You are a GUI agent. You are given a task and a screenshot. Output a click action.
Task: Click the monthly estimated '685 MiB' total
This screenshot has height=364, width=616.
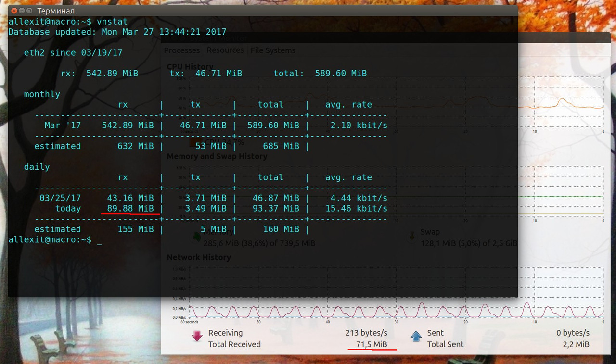[x=281, y=146]
